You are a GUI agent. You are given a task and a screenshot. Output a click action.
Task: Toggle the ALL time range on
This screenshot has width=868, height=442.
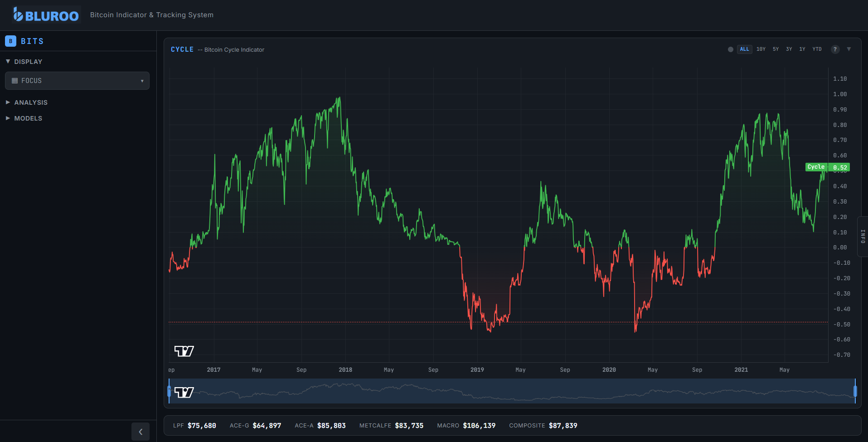pyautogui.click(x=744, y=49)
